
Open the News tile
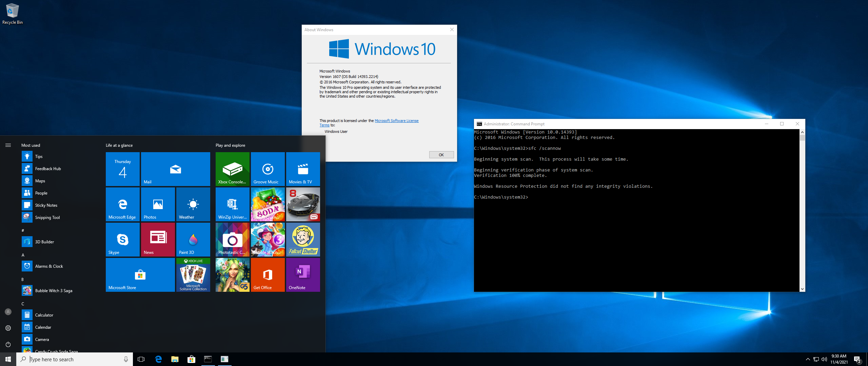pos(158,239)
